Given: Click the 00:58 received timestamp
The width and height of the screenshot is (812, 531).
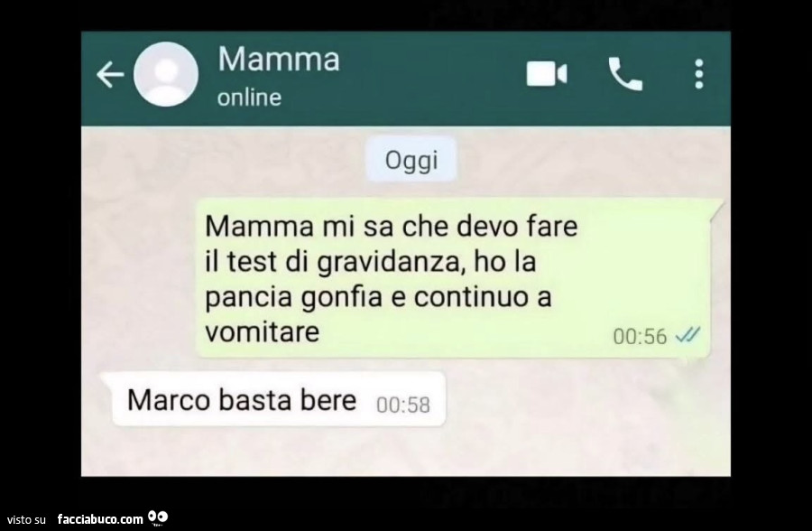Looking at the screenshot, I should (x=403, y=405).
